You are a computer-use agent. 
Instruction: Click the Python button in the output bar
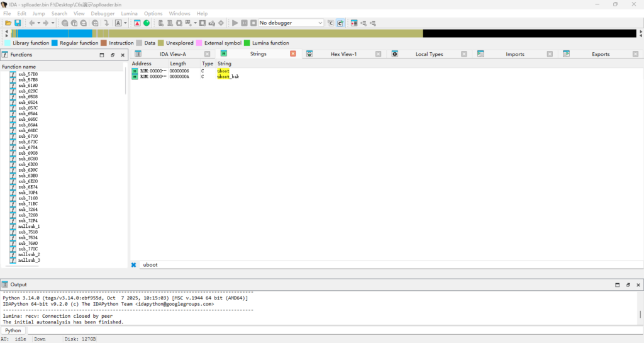[13, 330]
